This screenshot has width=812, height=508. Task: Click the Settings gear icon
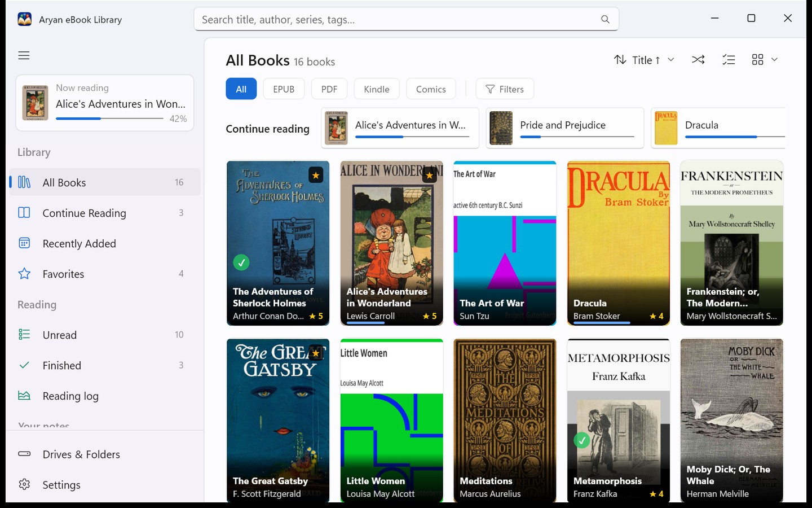tap(24, 484)
